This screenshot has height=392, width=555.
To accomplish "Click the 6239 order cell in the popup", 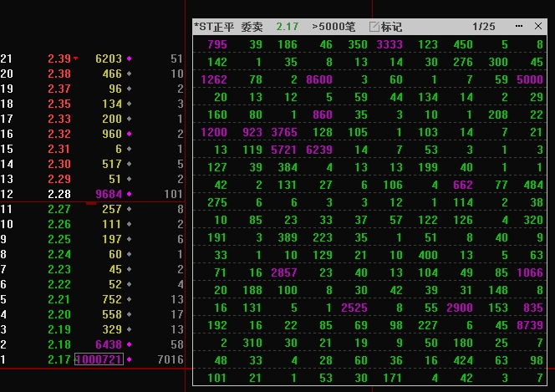I will coord(319,150).
